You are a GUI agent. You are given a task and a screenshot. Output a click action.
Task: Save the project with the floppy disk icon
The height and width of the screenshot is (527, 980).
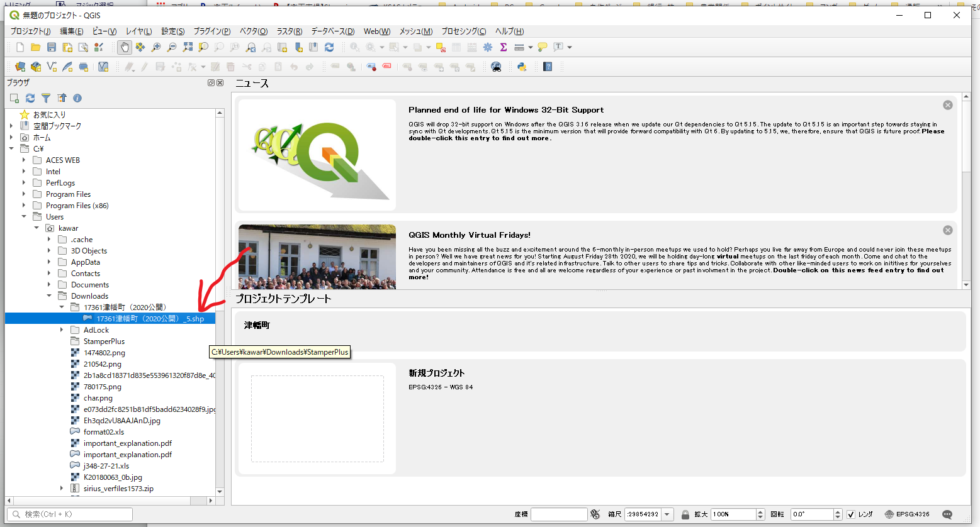pos(52,47)
